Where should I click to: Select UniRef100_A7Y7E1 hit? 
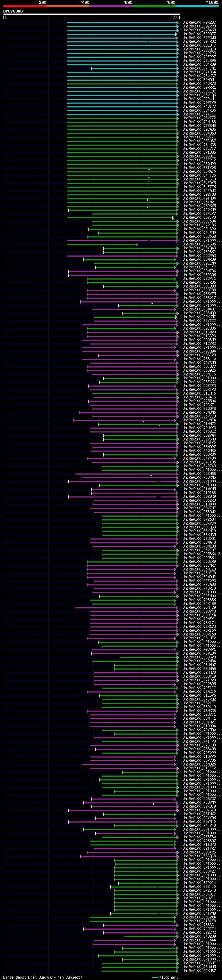click(199, 114)
